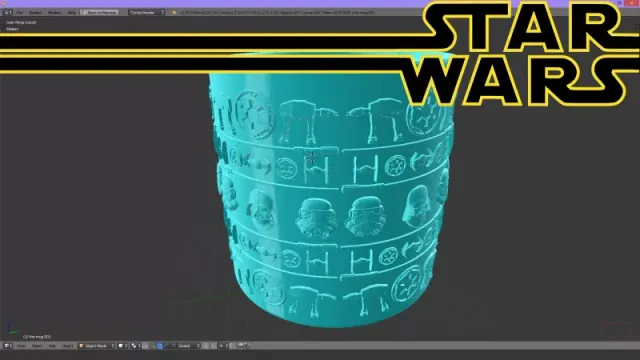This screenshot has width=640, height=360.
Task: Open the Help menu
Action: (x=71, y=13)
